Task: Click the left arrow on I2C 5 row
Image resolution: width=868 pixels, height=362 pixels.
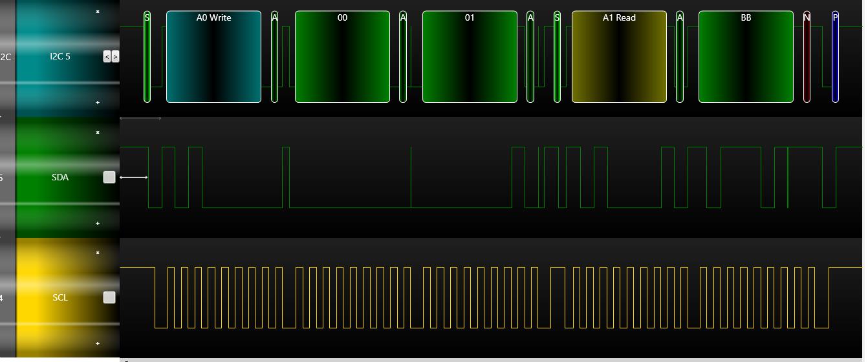Action: click(x=107, y=57)
